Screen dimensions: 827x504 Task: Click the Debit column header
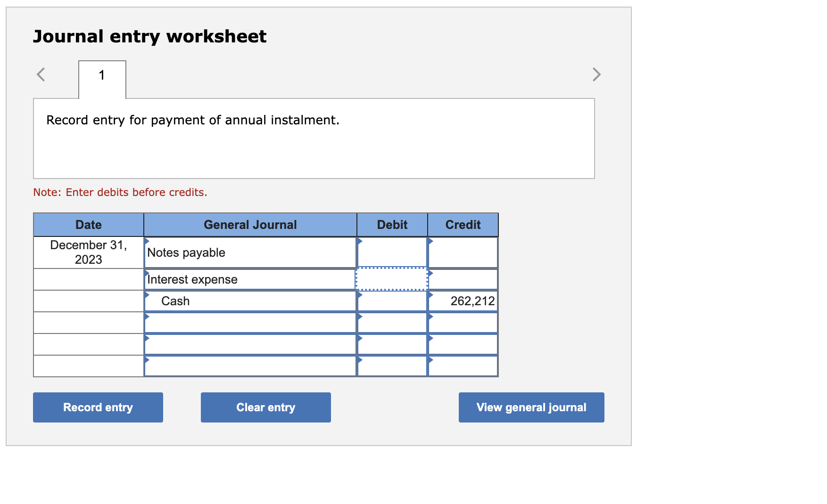click(x=392, y=225)
